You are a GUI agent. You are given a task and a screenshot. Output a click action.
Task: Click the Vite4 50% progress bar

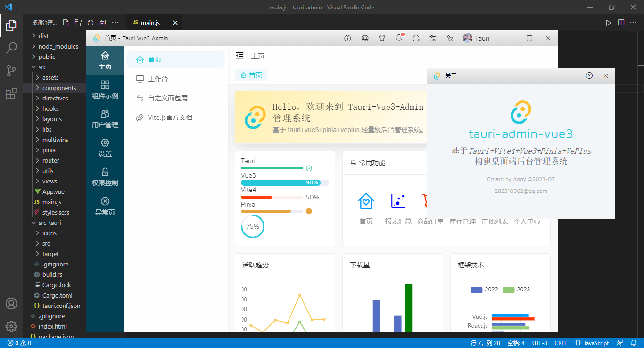[x=272, y=197]
